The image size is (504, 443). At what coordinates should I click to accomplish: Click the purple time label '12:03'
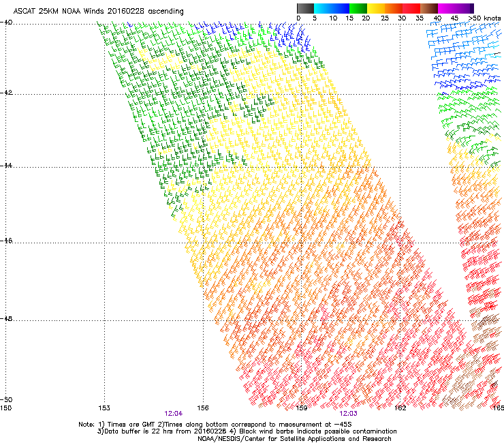tap(349, 414)
